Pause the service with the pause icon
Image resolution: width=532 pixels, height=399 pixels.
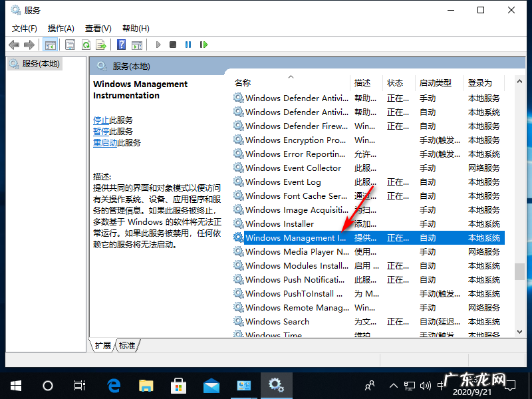[188, 45]
